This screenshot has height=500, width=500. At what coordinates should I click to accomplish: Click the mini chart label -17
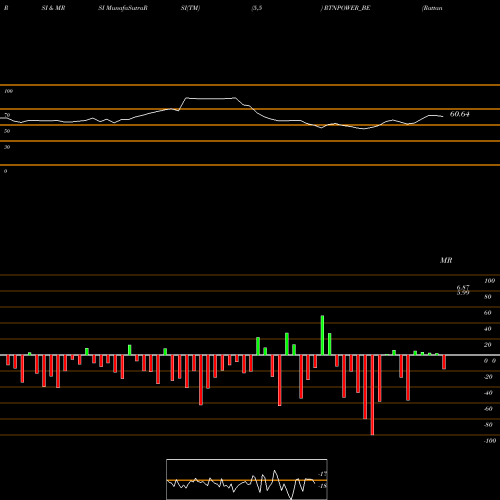tap(323, 474)
